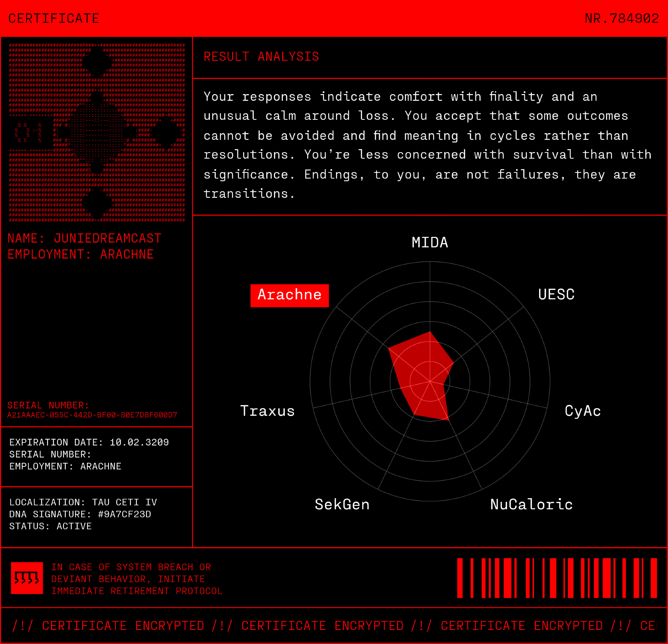Click certificate number NR.784902
Image resolution: width=668 pixels, height=644 pixels.
[x=622, y=18]
